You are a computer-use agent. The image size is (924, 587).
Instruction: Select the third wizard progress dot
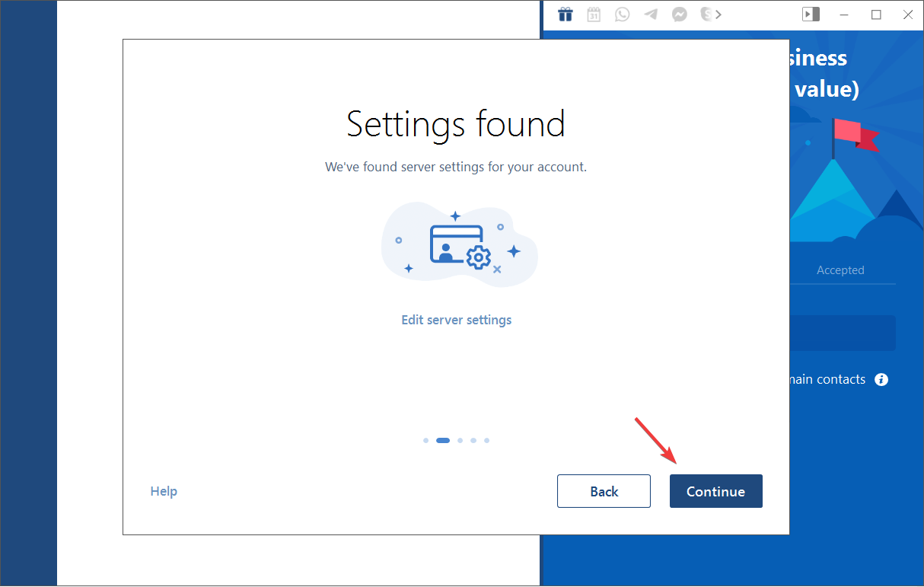tap(460, 440)
